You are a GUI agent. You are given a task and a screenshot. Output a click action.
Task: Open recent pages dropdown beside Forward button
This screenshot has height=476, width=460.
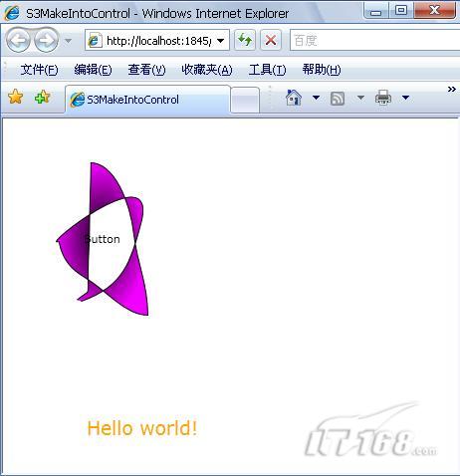(x=68, y=41)
